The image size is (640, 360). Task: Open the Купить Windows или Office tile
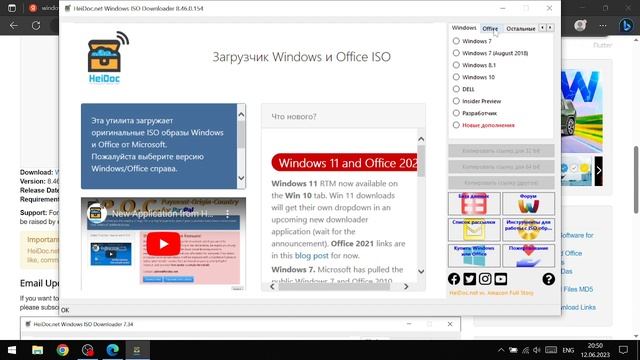coord(474,256)
